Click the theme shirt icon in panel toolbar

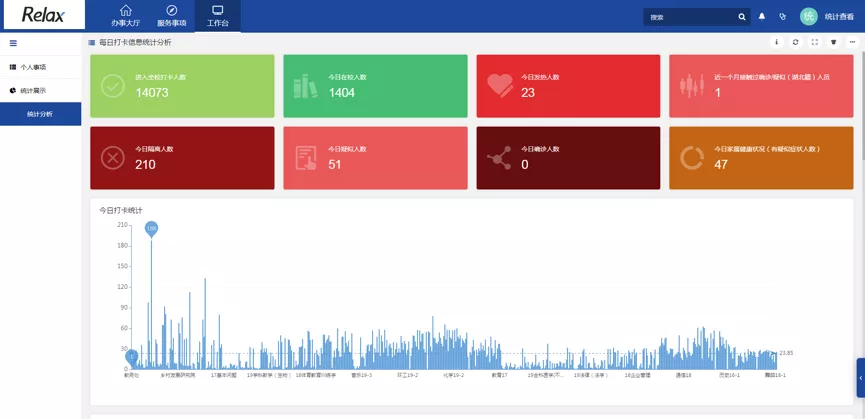[833, 42]
